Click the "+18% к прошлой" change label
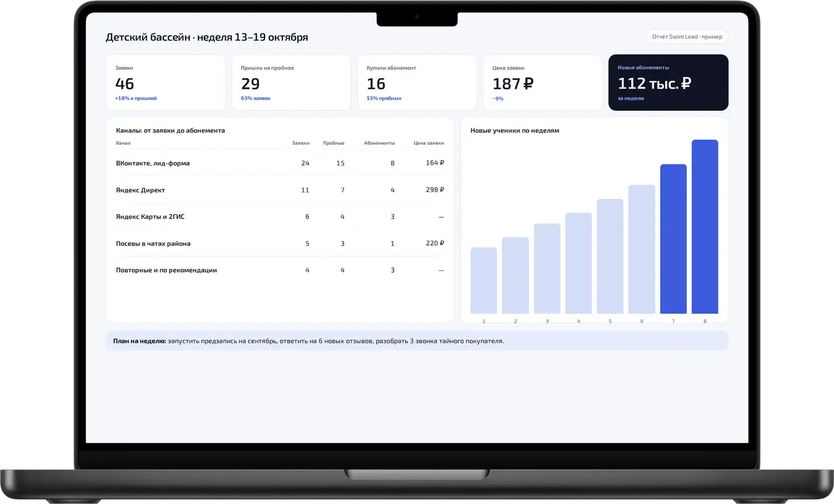834x504 pixels. click(x=136, y=98)
